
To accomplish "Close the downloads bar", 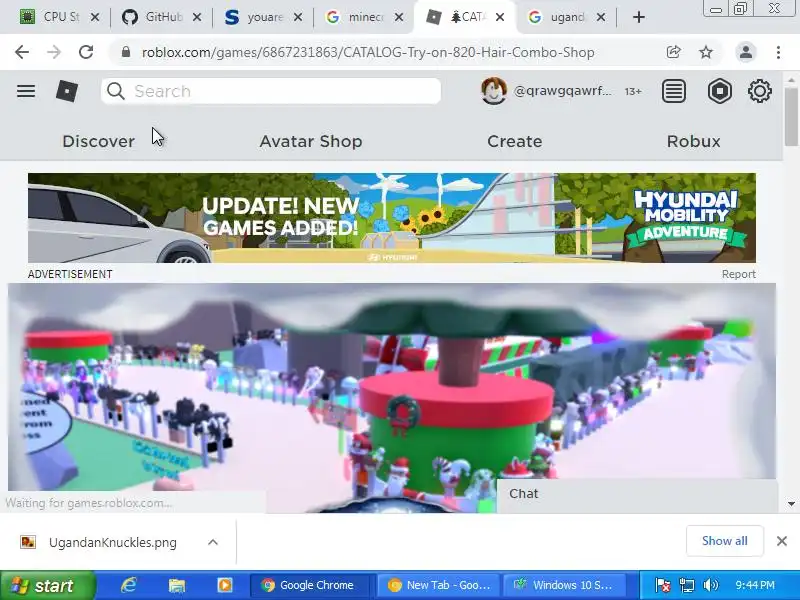I will point(782,541).
